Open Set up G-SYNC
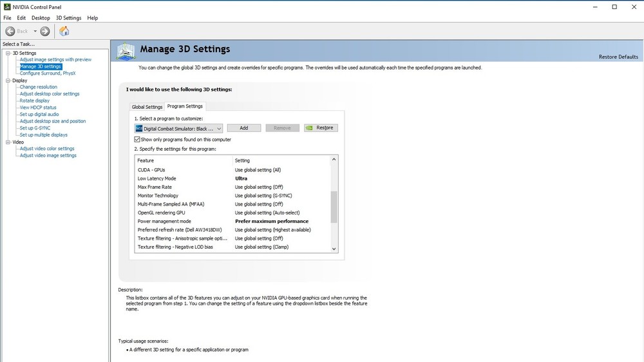Screen dimensions: 644x362 point(35,128)
